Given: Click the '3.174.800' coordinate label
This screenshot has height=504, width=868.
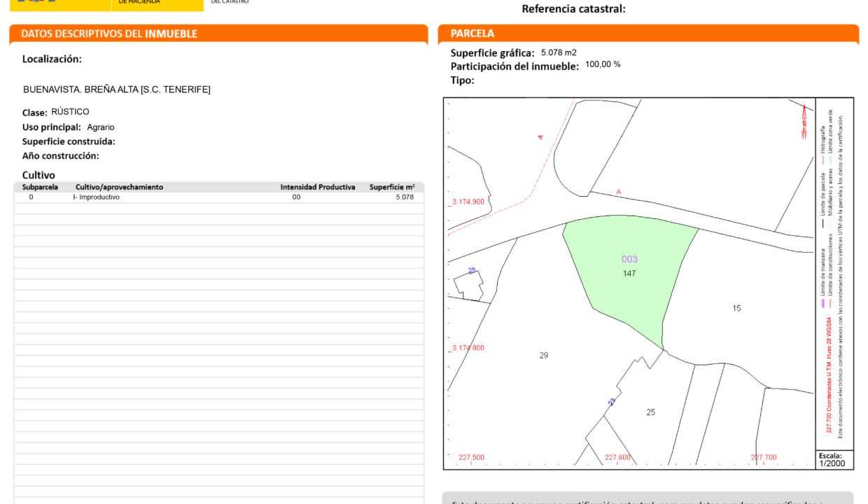Looking at the screenshot, I should pos(468,348).
